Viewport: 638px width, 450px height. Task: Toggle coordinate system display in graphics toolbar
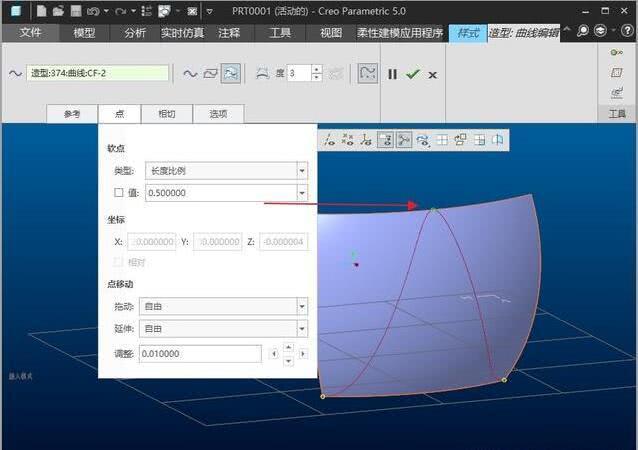(x=366, y=140)
